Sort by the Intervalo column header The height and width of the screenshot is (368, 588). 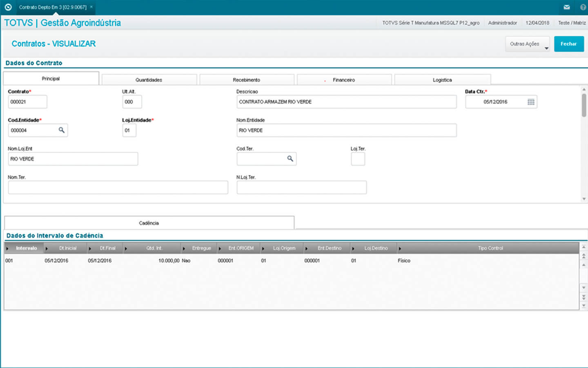point(26,248)
